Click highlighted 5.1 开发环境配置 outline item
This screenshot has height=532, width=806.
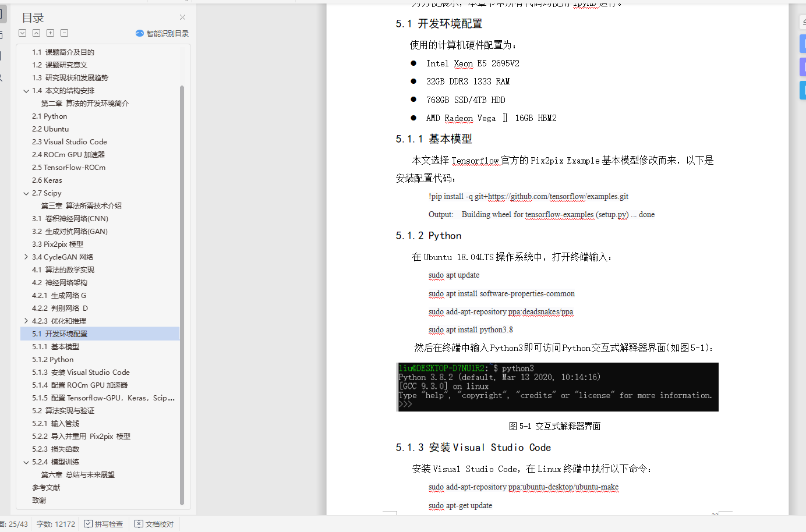coord(100,334)
